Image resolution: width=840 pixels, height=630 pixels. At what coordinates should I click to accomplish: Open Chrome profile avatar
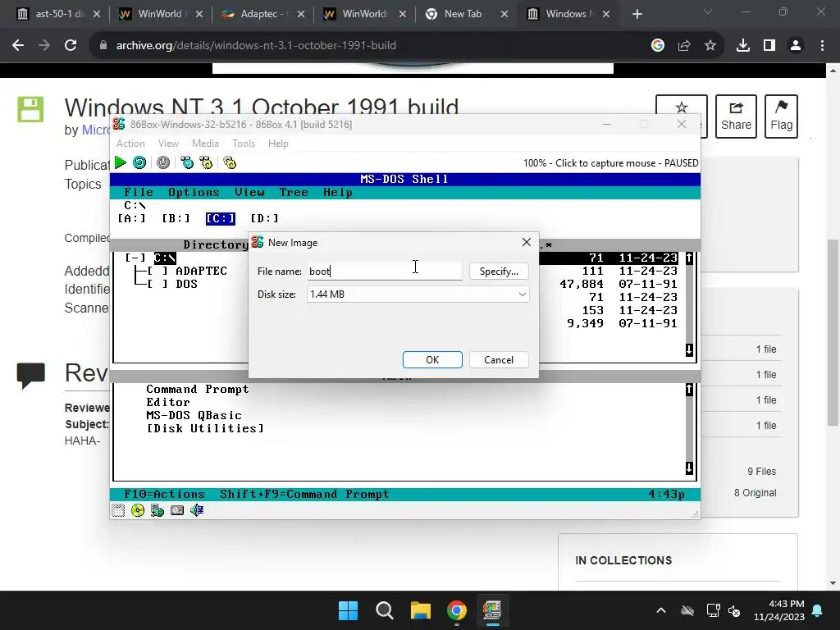(x=796, y=46)
